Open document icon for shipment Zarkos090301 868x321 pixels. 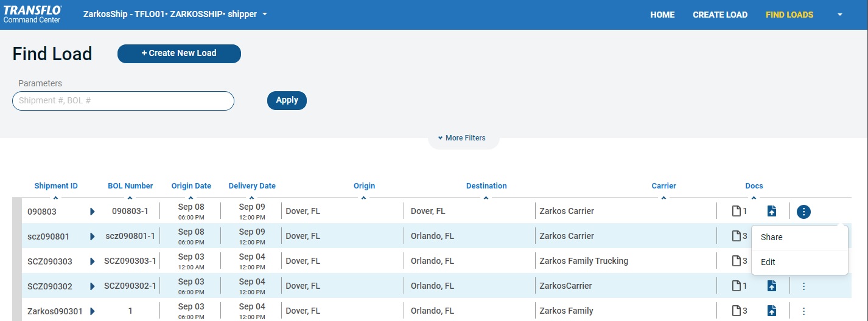(737, 311)
